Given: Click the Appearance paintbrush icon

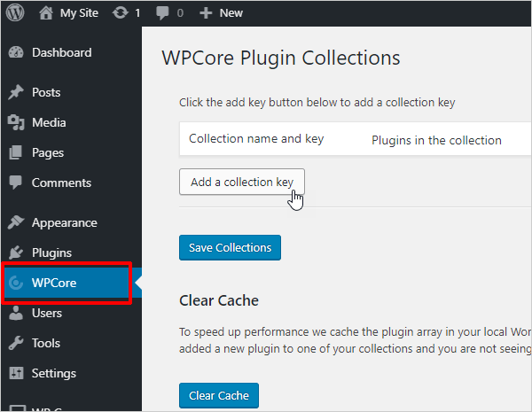Looking at the screenshot, I should [x=16, y=222].
